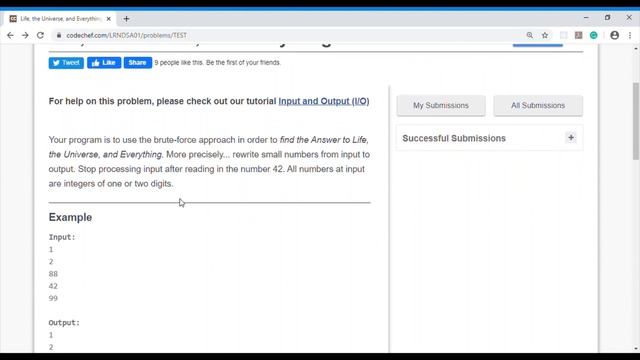The image size is (640, 360).
Task: Open Input and Output (I/O) tutorial link
Action: 324,101
